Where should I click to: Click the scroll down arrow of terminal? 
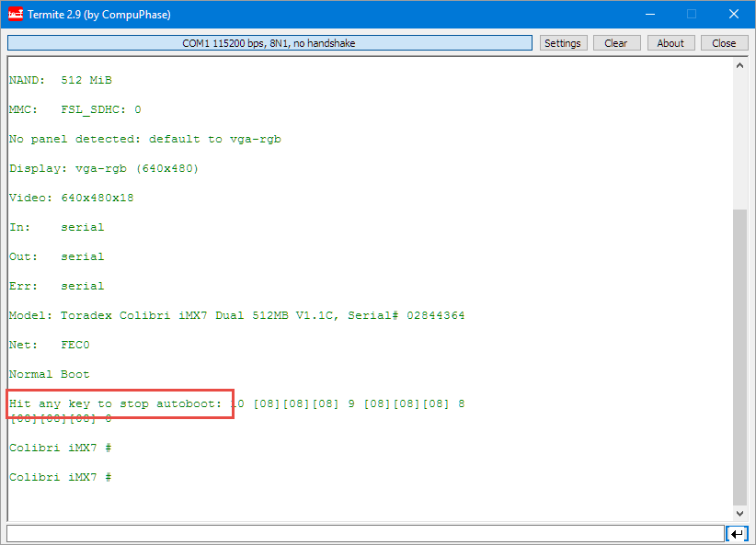[739, 514]
